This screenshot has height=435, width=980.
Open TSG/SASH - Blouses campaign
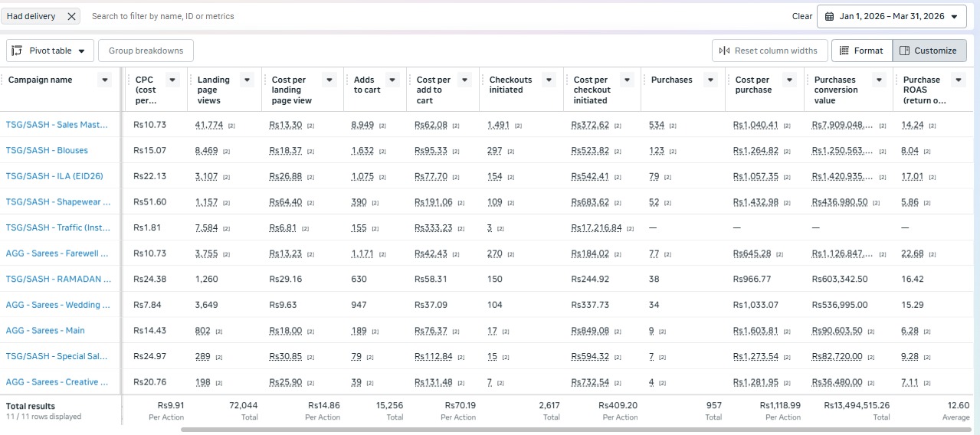pos(47,151)
